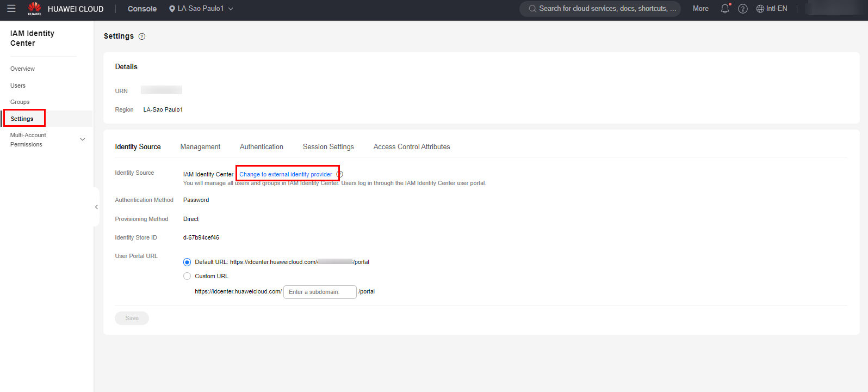Open the notifications bell

coord(724,9)
